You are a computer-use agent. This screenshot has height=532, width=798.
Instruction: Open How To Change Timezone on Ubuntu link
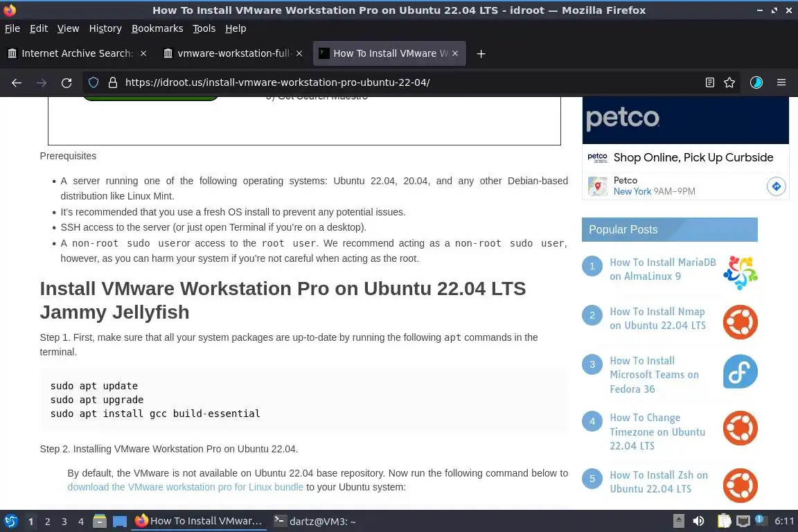point(657,432)
